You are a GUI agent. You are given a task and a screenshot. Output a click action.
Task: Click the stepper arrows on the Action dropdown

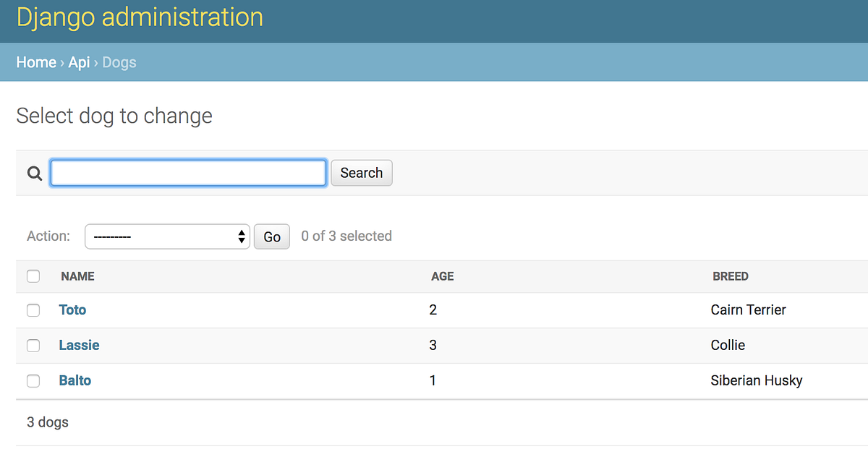pyautogui.click(x=241, y=236)
